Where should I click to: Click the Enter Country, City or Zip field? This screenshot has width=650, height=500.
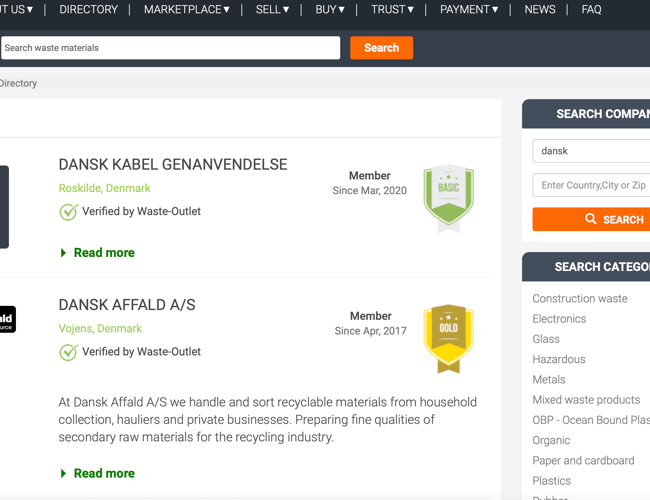click(x=591, y=185)
